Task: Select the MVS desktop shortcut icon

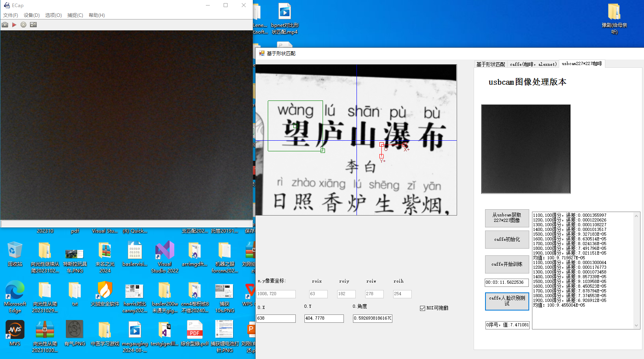Action: 15,333
